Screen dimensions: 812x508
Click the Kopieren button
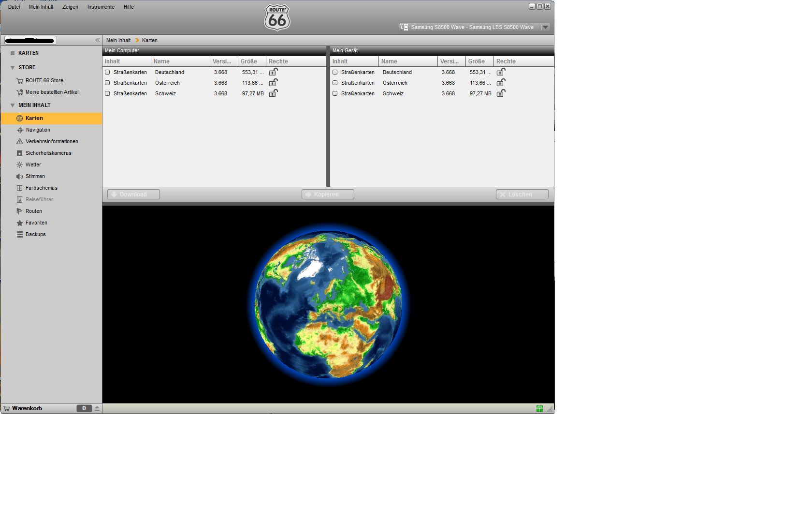328,194
